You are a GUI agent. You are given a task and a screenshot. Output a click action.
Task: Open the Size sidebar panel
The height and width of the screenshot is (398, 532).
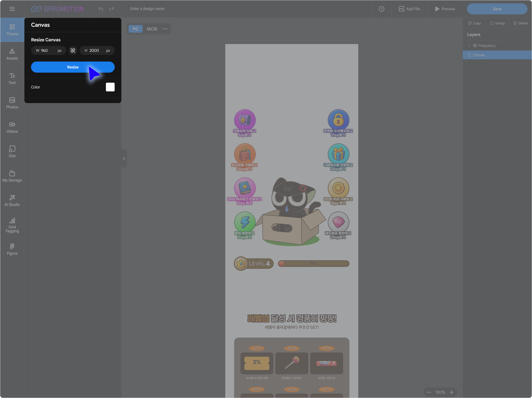click(12, 152)
